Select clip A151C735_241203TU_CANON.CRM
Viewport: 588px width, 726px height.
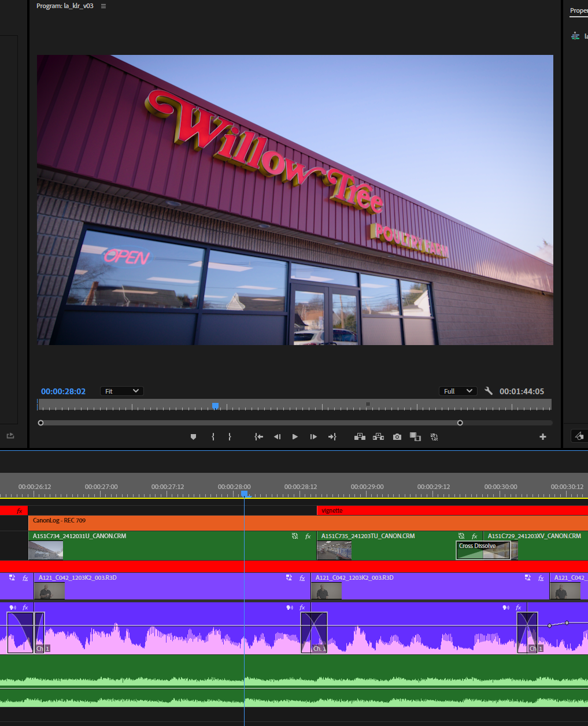click(x=399, y=545)
